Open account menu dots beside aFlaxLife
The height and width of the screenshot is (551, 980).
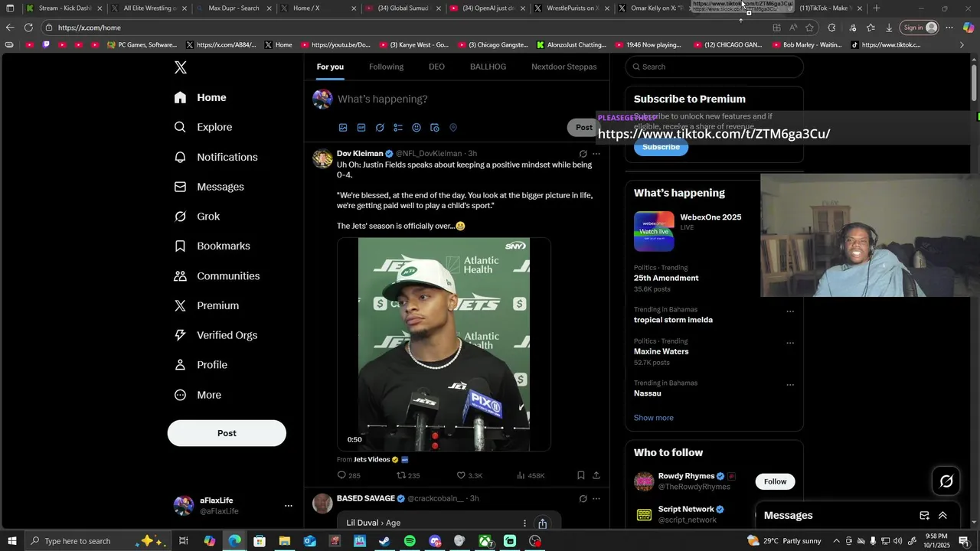click(x=289, y=506)
